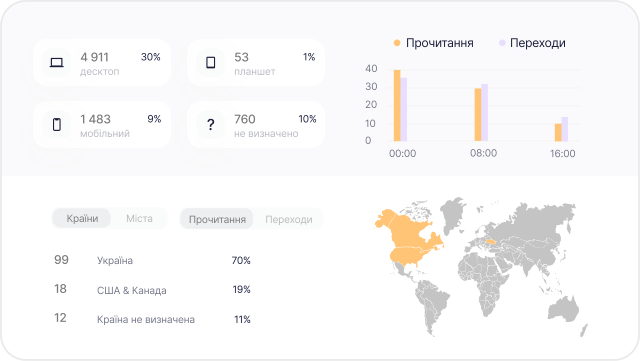Click the 1 483 mobile count
This screenshot has width=640, height=361.
96,119
